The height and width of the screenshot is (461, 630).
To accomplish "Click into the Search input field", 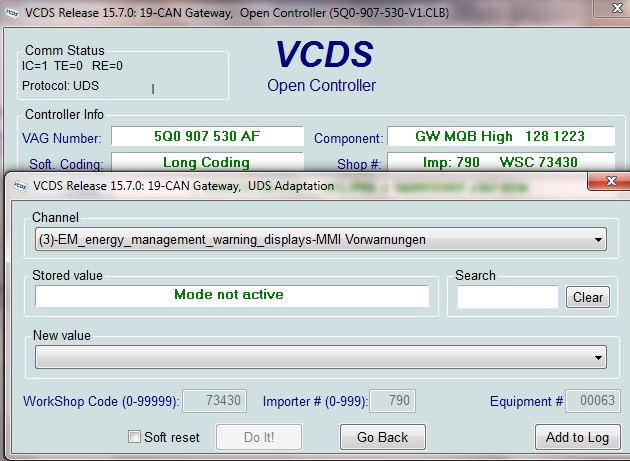I will (x=508, y=297).
